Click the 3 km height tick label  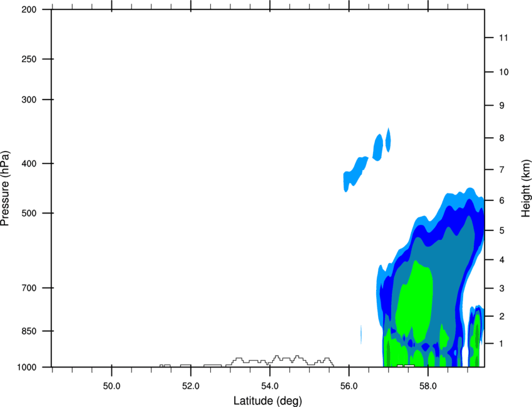(x=502, y=289)
